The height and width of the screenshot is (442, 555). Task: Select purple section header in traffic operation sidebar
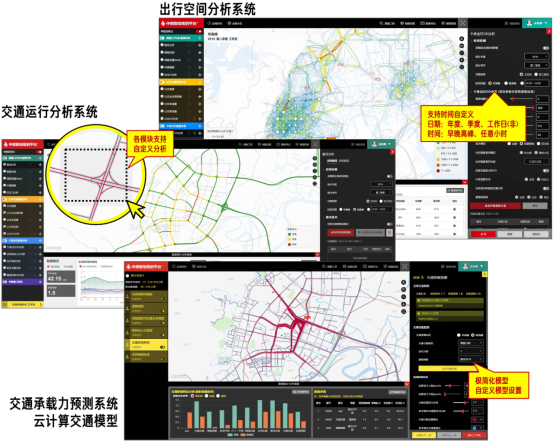pos(23,282)
